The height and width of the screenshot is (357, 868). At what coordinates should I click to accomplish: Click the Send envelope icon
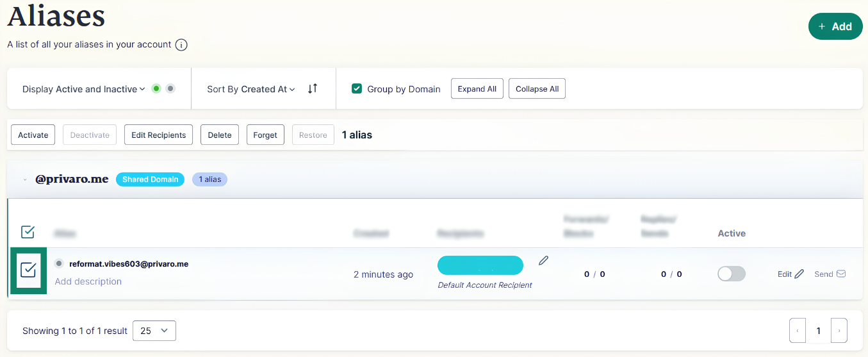[841, 274]
